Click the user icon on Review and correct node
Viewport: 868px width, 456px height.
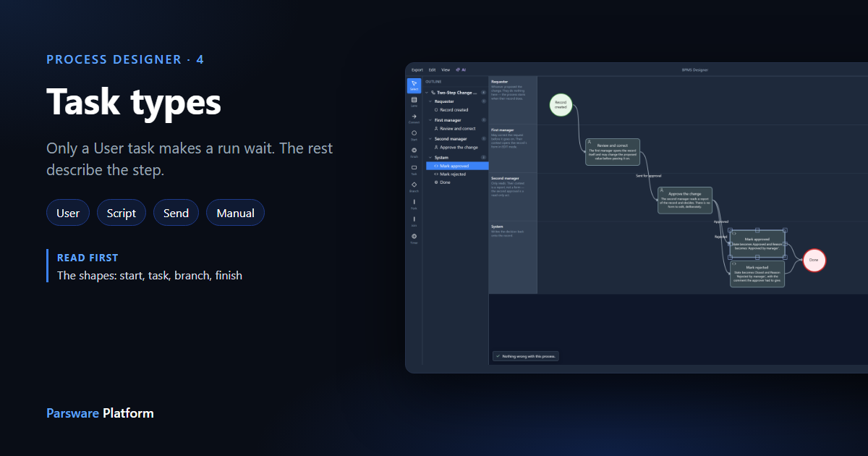click(x=590, y=141)
